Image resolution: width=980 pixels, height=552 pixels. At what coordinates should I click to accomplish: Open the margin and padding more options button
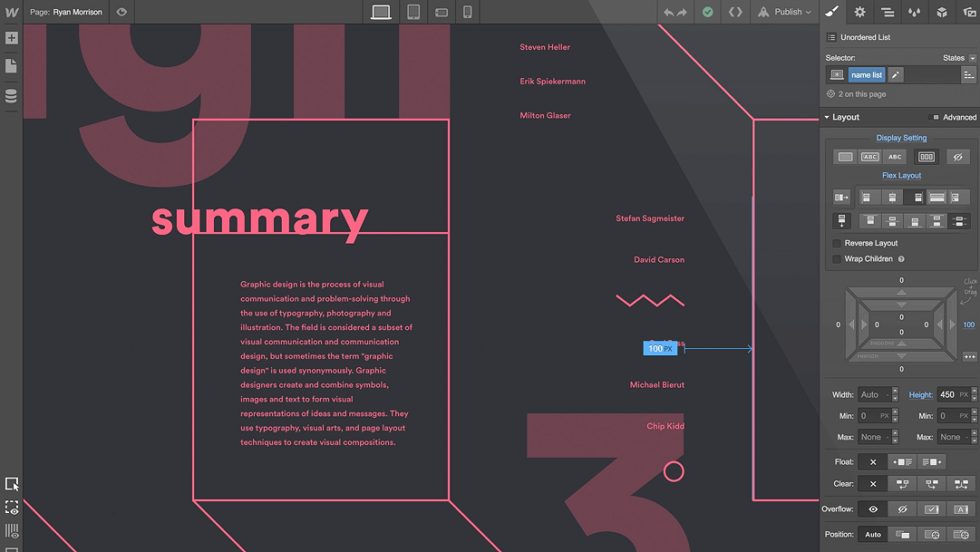(x=969, y=356)
